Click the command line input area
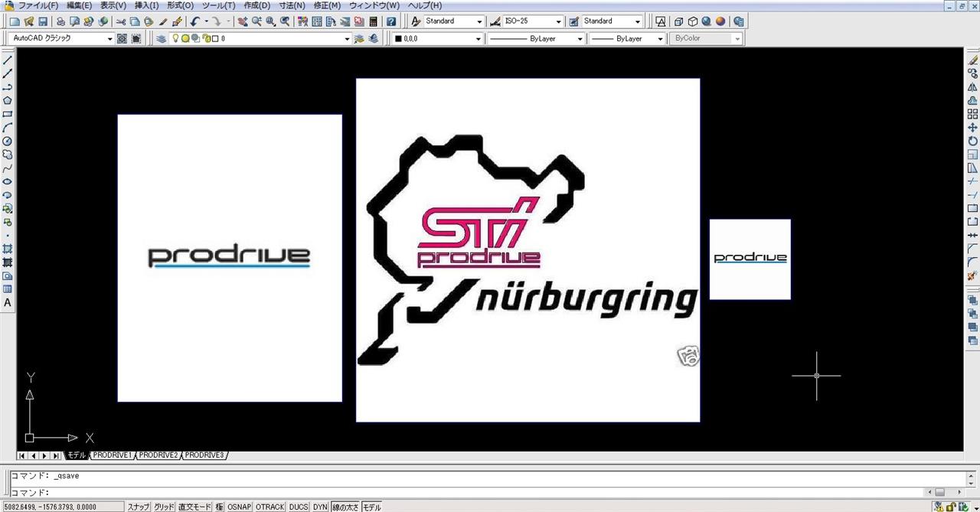The image size is (980, 512). point(467,492)
